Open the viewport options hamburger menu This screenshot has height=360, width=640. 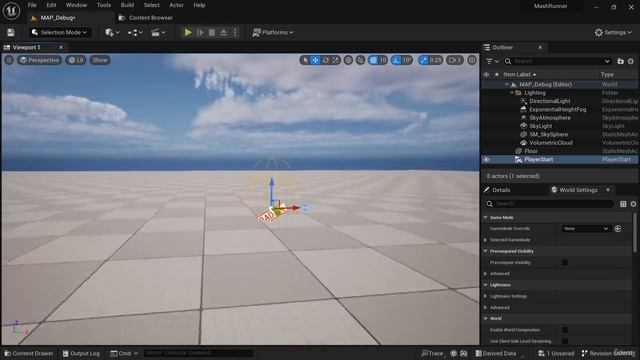click(x=9, y=60)
